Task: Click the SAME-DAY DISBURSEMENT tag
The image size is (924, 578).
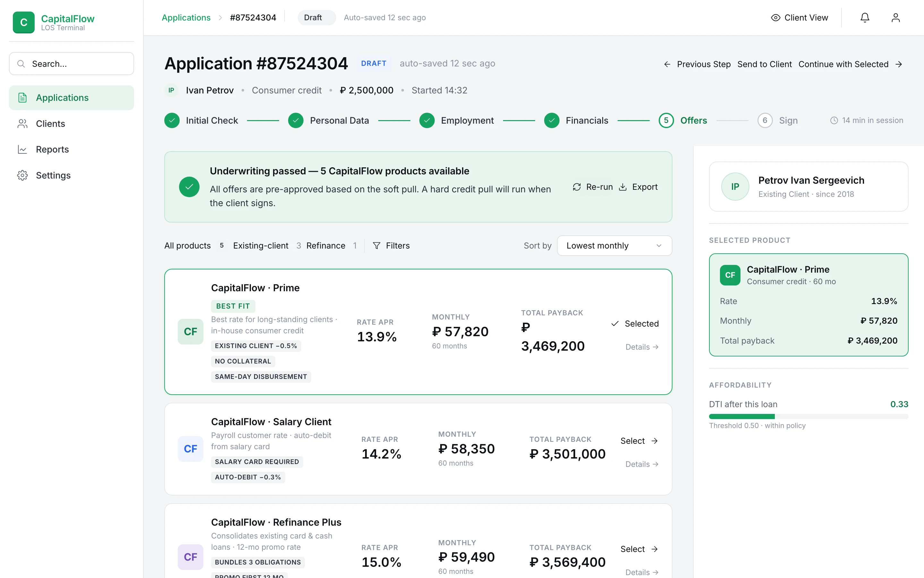Action: point(261,377)
